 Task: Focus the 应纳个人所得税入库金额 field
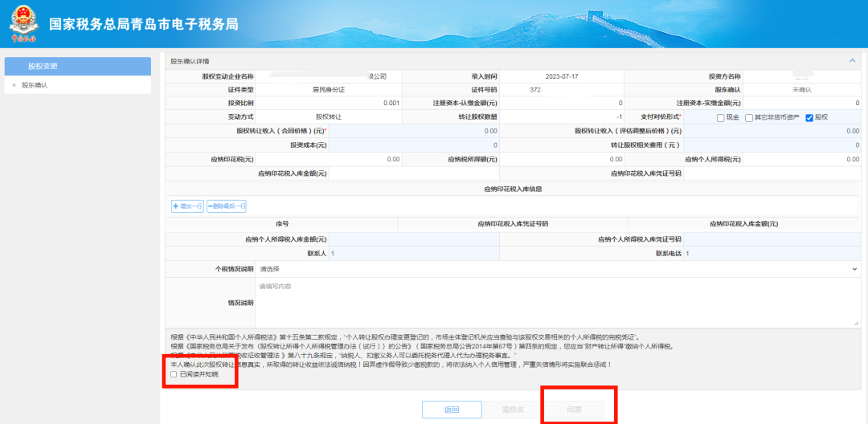pyautogui.click(x=414, y=239)
